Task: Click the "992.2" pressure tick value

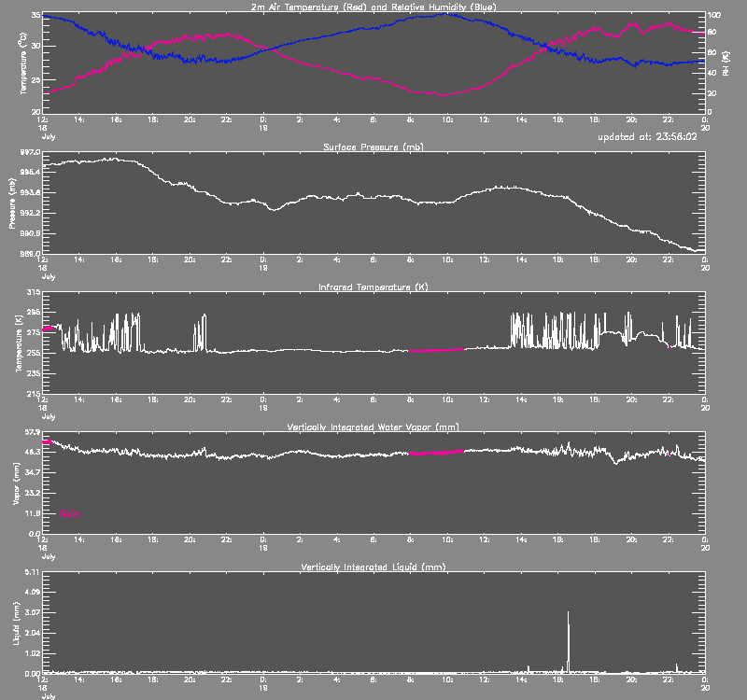Action: click(31, 213)
